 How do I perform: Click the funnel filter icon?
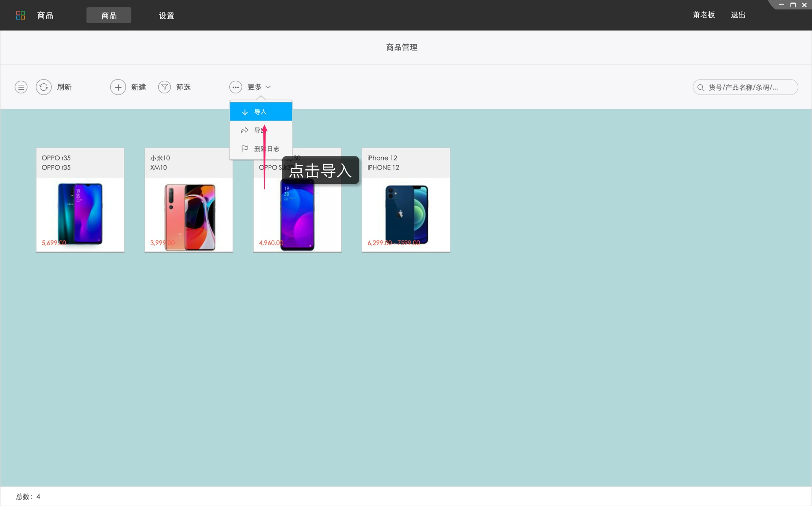(x=164, y=87)
